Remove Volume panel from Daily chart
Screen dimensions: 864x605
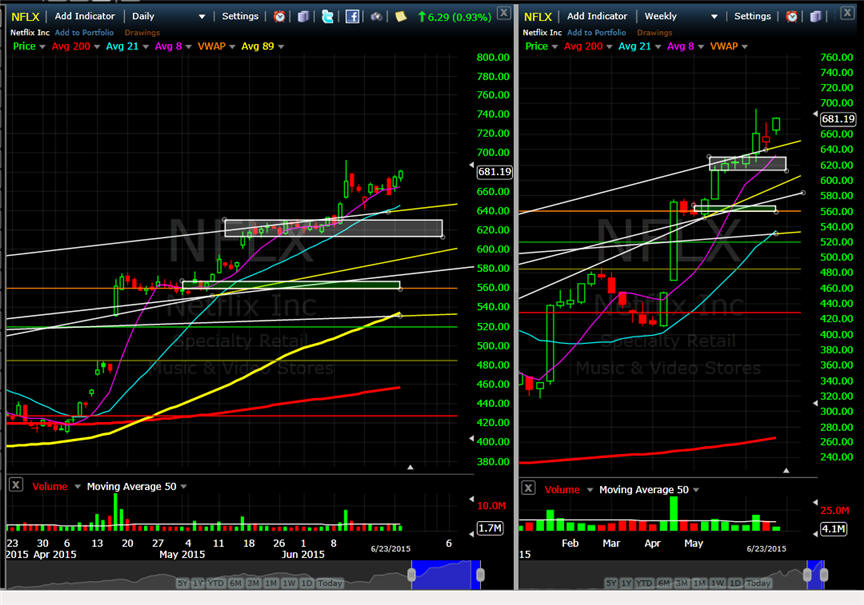pyautogui.click(x=15, y=485)
